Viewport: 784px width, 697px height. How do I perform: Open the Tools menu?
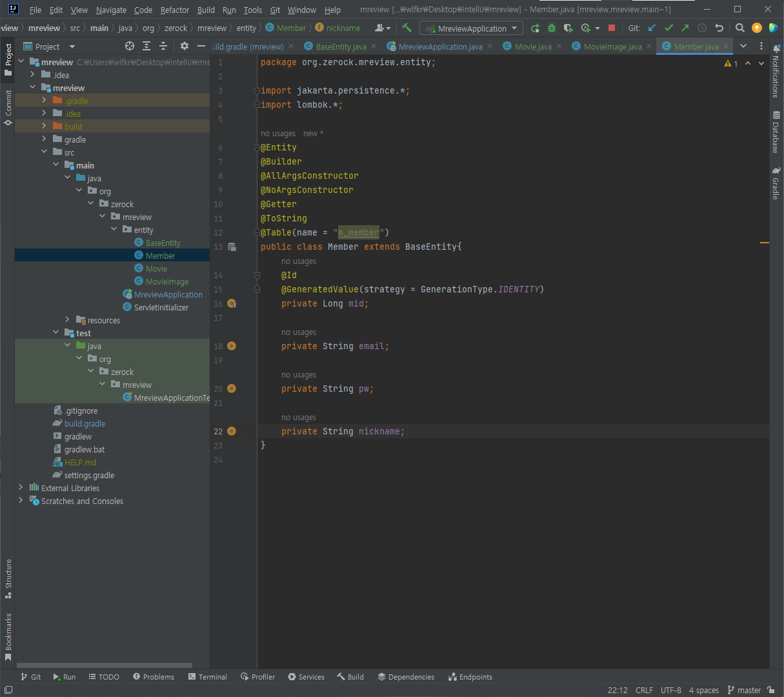253,10
